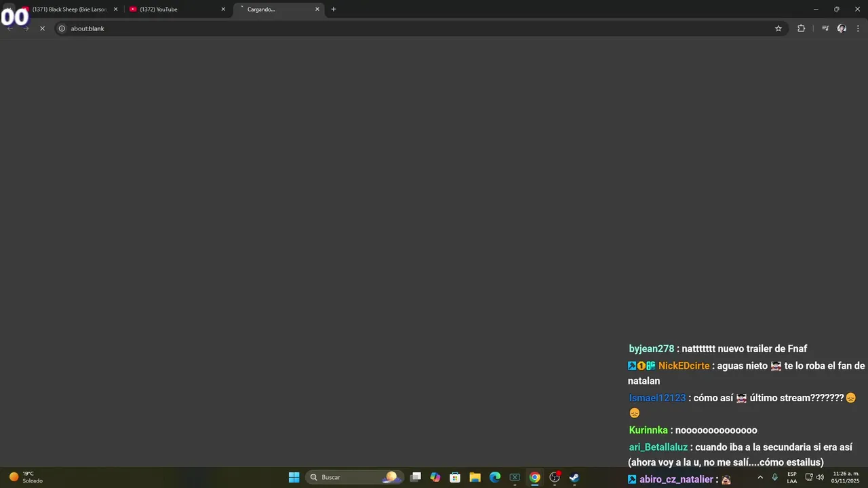This screenshot has width=868, height=488.
Task: Select the Cargando... tab
Action: click(x=278, y=9)
